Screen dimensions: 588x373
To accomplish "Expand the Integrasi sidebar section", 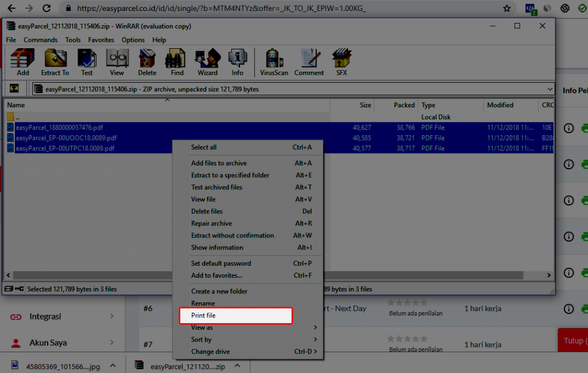I will click(x=62, y=316).
